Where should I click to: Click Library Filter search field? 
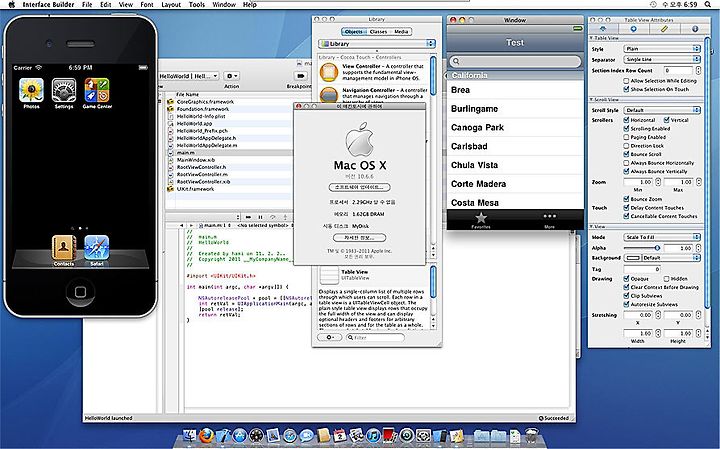375,337
